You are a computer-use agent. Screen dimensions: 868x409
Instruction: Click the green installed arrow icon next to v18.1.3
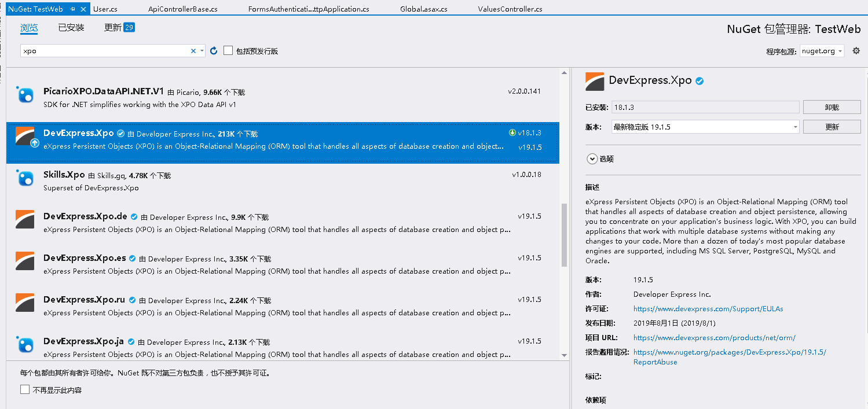512,133
